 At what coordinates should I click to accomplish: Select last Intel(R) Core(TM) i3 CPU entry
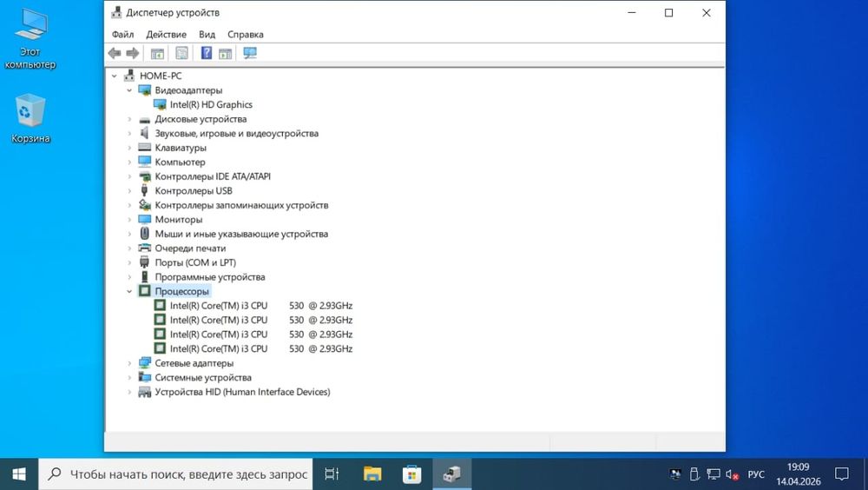pyautogui.click(x=261, y=348)
